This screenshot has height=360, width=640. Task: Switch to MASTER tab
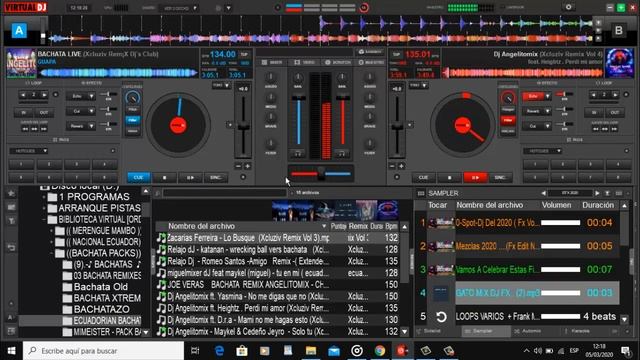coord(371,62)
